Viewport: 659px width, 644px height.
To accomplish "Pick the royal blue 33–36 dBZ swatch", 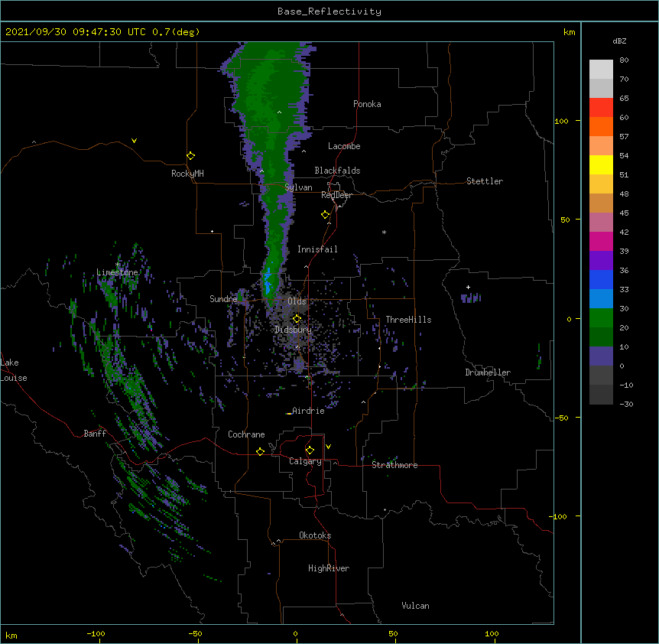I will pos(601,279).
